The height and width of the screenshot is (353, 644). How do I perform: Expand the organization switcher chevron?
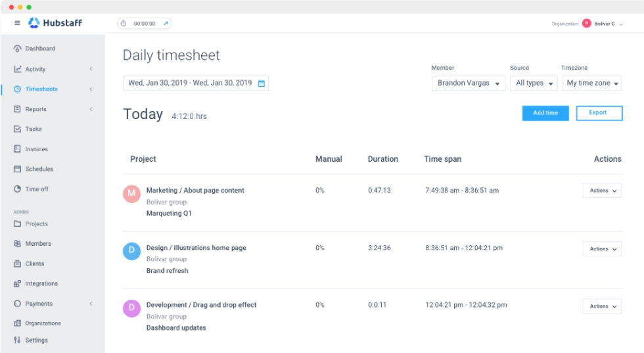pyautogui.click(x=621, y=24)
